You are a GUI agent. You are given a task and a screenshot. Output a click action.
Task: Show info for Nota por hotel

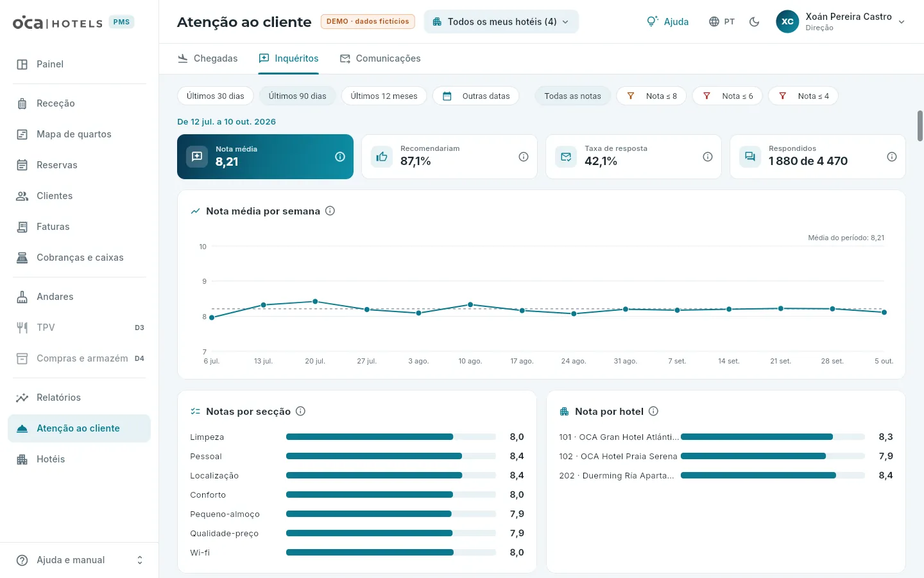(653, 411)
